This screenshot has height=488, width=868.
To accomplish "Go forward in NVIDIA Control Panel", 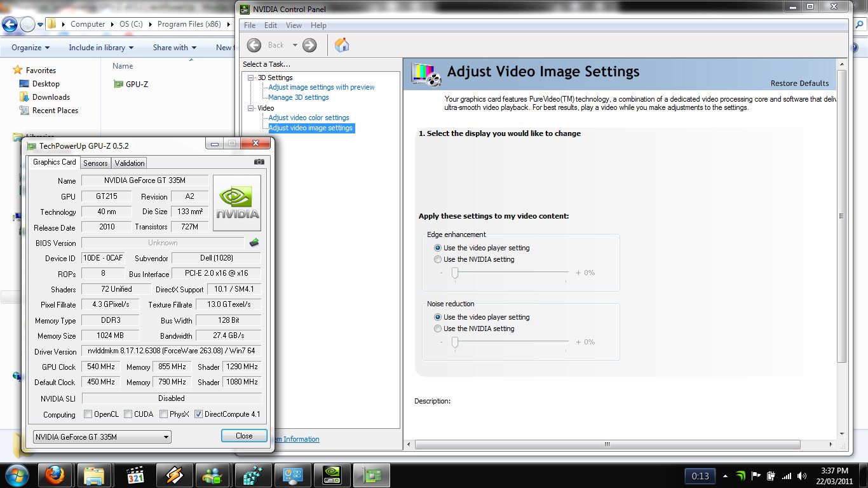I will tap(309, 45).
